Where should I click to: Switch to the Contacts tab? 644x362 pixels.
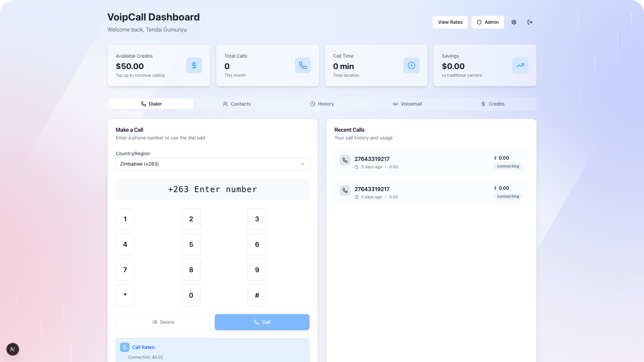click(237, 104)
